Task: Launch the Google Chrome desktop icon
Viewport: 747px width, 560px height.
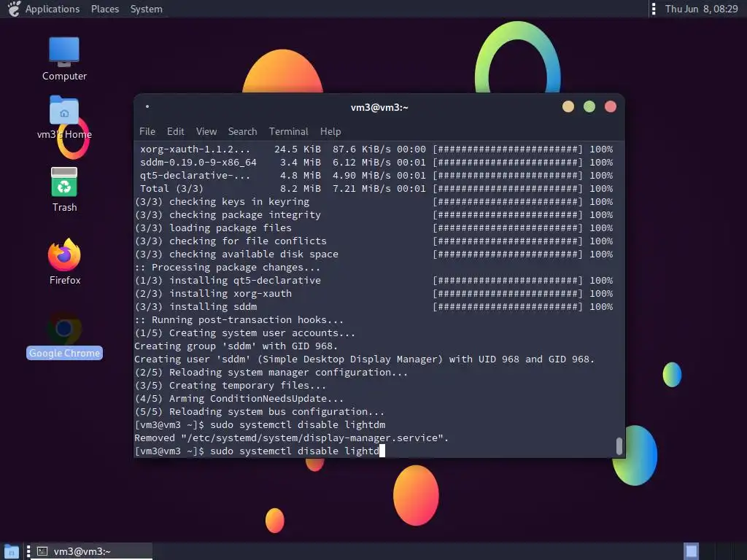Action: pyautogui.click(x=64, y=328)
